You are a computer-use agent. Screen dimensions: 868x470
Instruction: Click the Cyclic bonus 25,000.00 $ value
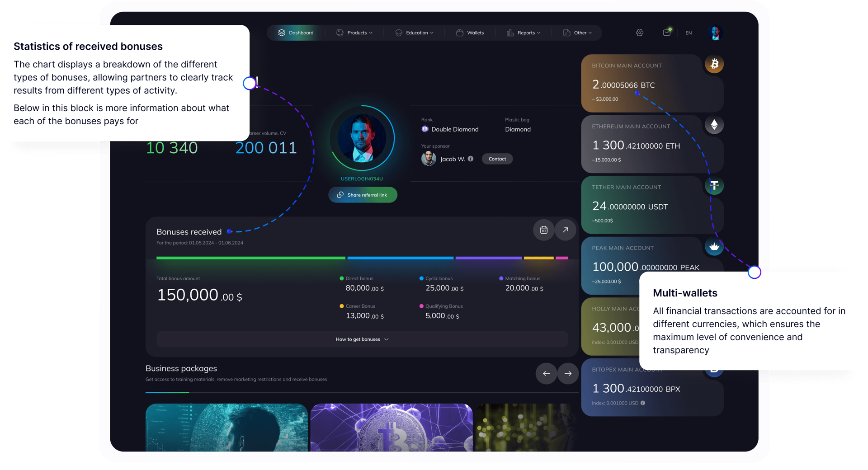tap(444, 288)
